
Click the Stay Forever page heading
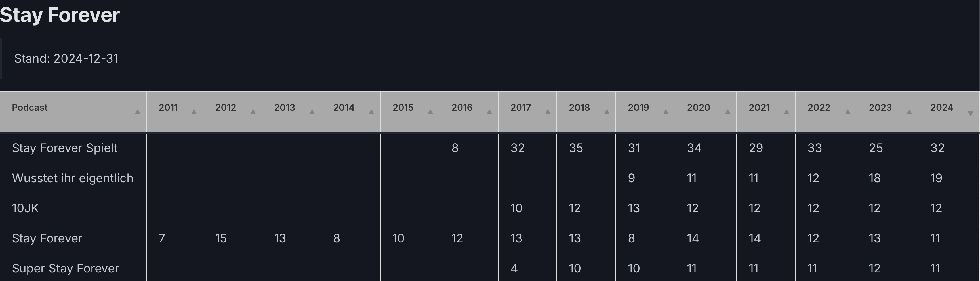pyautogui.click(x=60, y=15)
